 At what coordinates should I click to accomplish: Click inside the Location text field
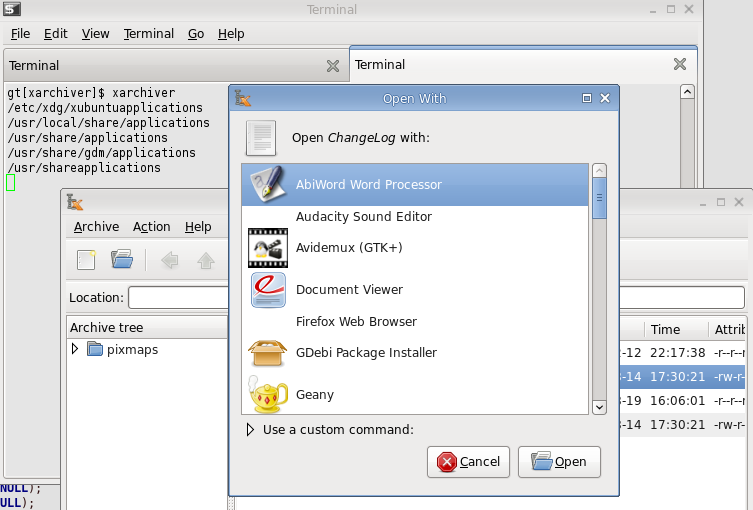point(180,298)
